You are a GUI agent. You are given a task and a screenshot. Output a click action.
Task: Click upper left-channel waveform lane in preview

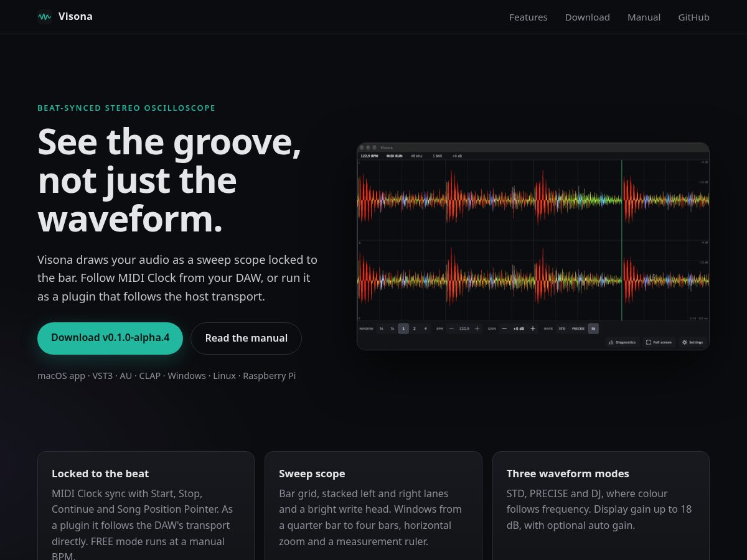pos(533,200)
